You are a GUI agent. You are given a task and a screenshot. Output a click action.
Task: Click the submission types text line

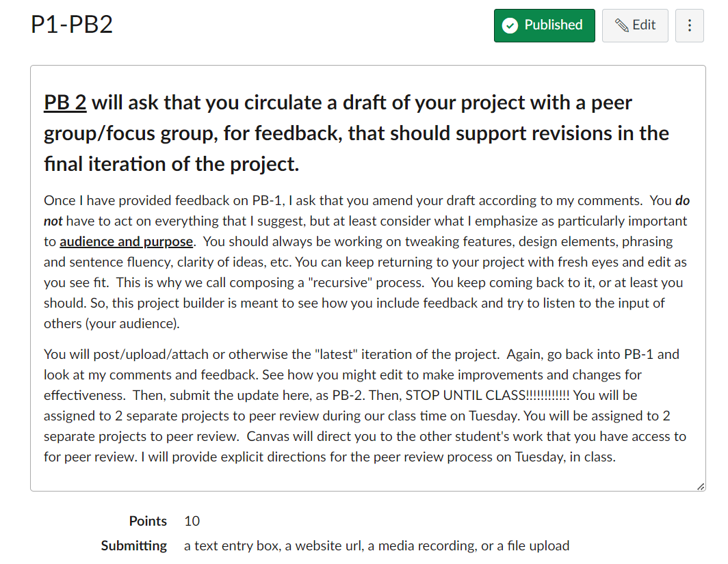[376, 546]
